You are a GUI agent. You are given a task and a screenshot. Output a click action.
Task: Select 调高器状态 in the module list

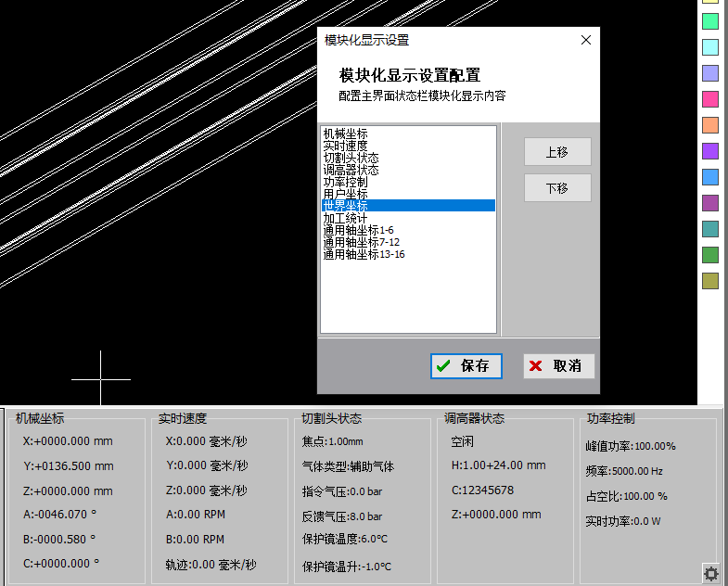pyautogui.click(x=409, y=170)
